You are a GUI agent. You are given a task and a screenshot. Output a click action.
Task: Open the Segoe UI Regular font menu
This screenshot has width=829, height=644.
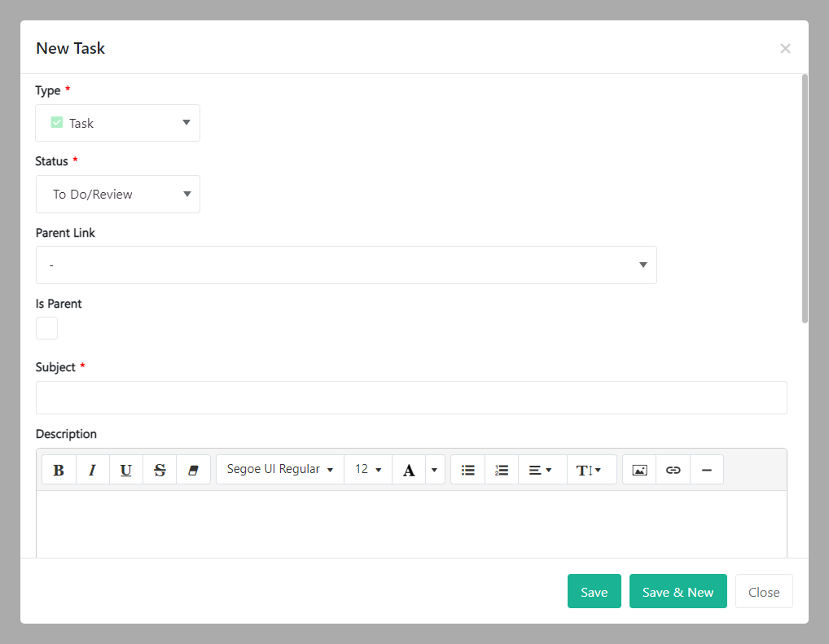pos(280,470)
